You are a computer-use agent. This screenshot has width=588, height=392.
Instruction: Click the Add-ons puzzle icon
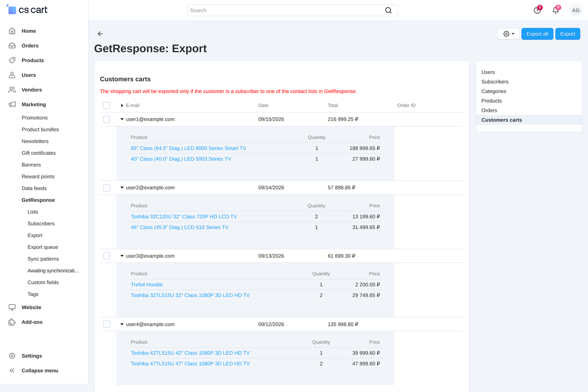pos(12,322)
